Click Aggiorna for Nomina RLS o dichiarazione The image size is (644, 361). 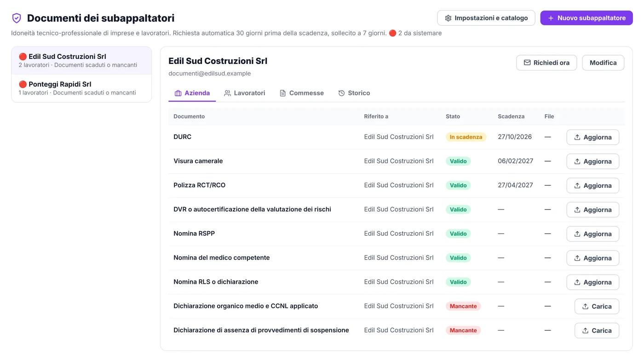[592, 282]
